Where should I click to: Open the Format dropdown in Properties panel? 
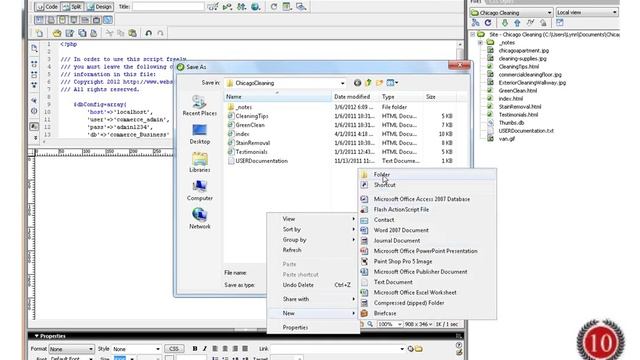tap(71, 349)
